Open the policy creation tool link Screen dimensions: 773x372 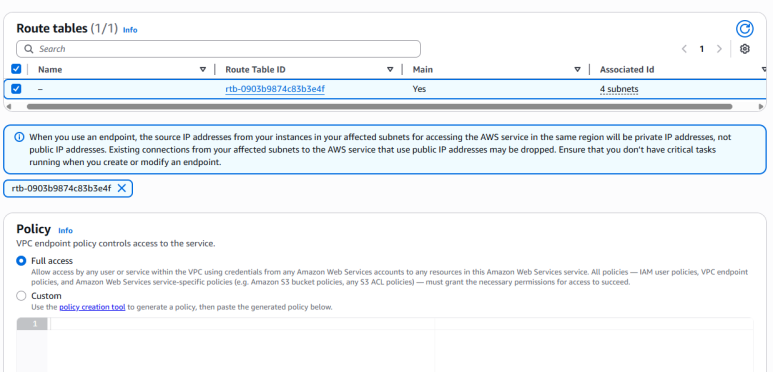tap(92, 307)
